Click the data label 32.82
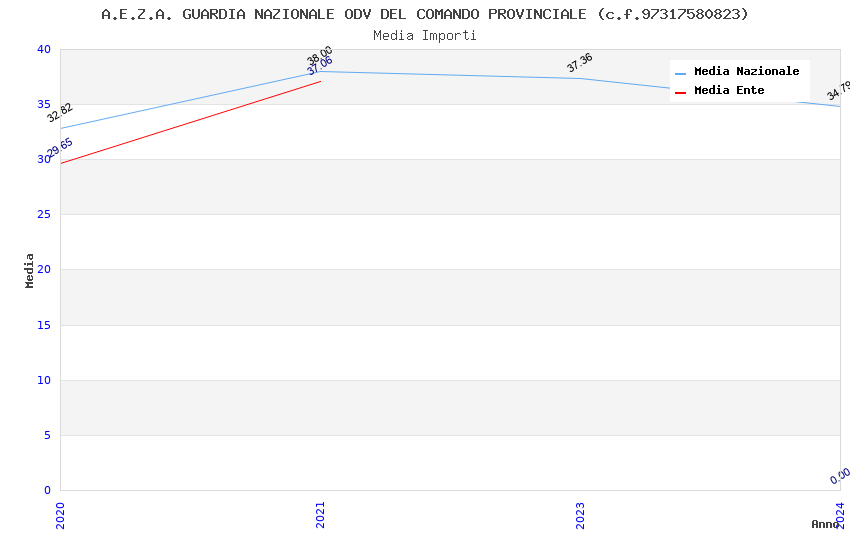 pyautogui.click(x=60, y=113)
